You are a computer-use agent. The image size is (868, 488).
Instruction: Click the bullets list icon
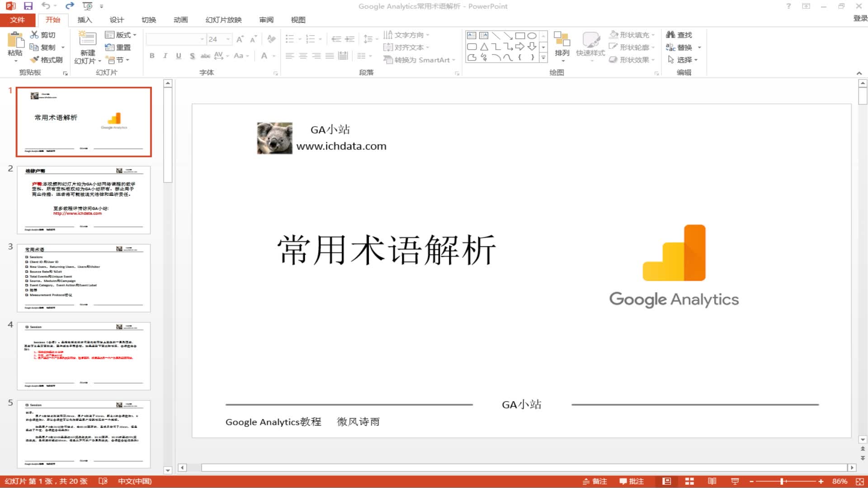(290, 39)
